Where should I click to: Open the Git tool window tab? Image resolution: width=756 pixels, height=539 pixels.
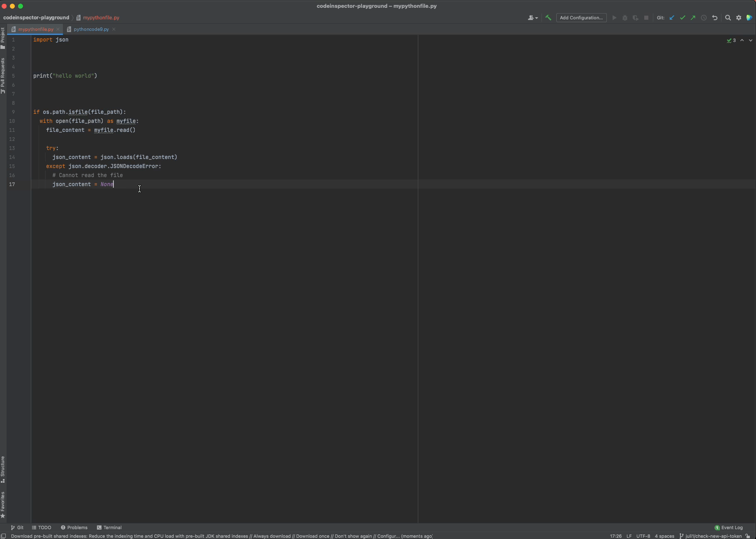(x=17, y=527)
